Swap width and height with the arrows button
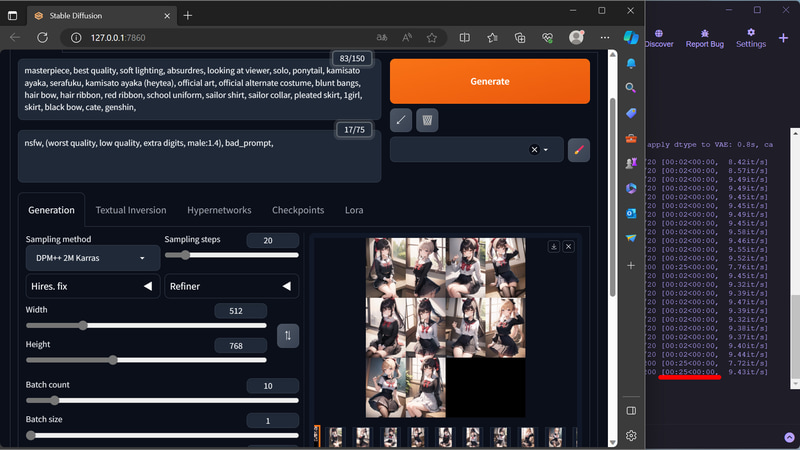This screenshot has height=450, width=800. pos(288,336)
